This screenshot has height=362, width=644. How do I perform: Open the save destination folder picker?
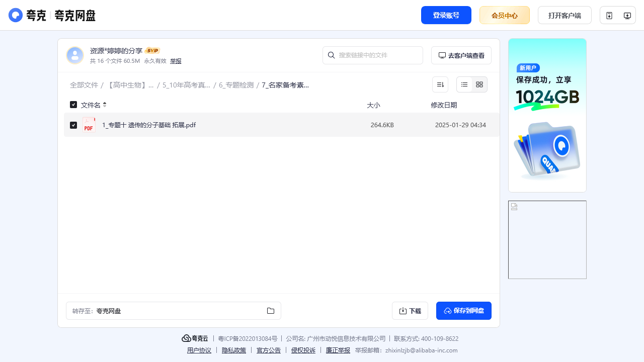point(271,311)
